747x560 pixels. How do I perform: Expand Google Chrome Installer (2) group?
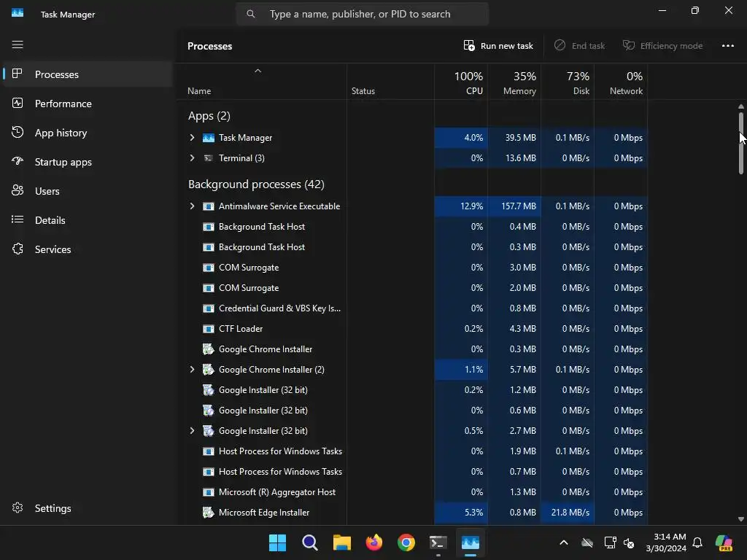(x=192, y=370)
